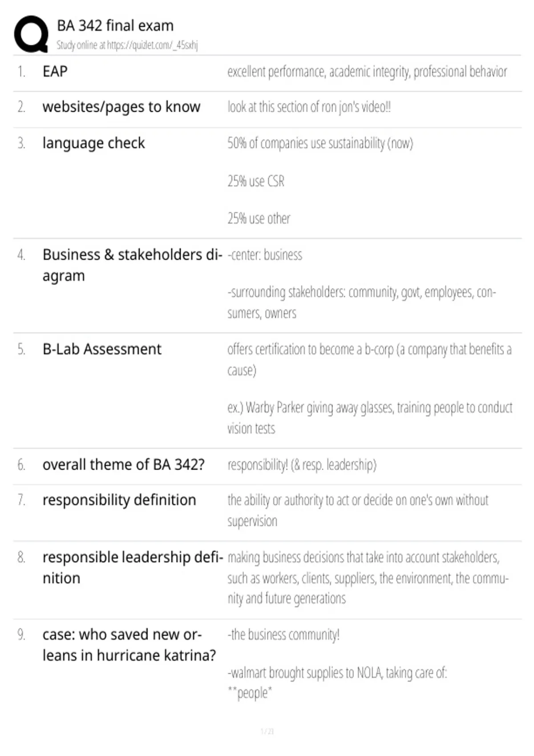The image size is (534, 756).
Task: Select the B-Lab Assessment term
Action: click(102, 349)
